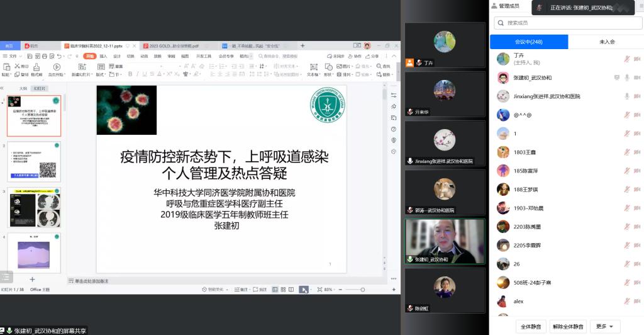Click the Copy (复制) icon in ribbon
Image resolution: width=644 pixels, height=335 pixels.
pyautogui.click(x=17, y=74)
